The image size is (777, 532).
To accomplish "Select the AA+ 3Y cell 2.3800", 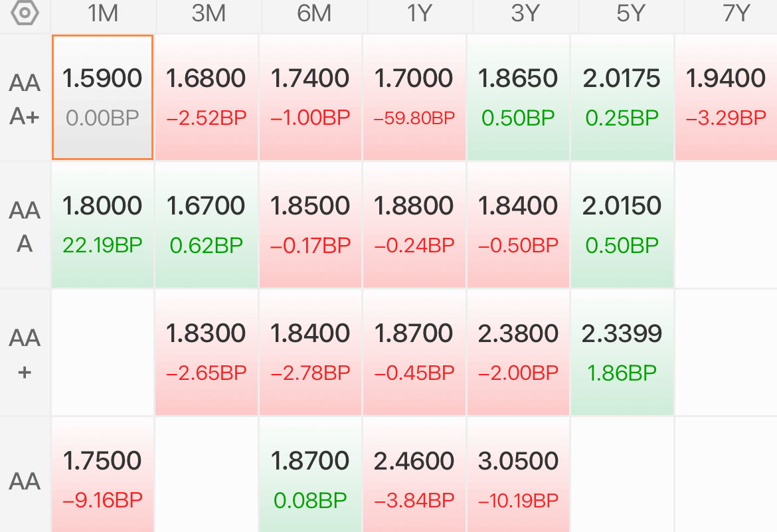I will pyautogui.click(x=518, y=353).
